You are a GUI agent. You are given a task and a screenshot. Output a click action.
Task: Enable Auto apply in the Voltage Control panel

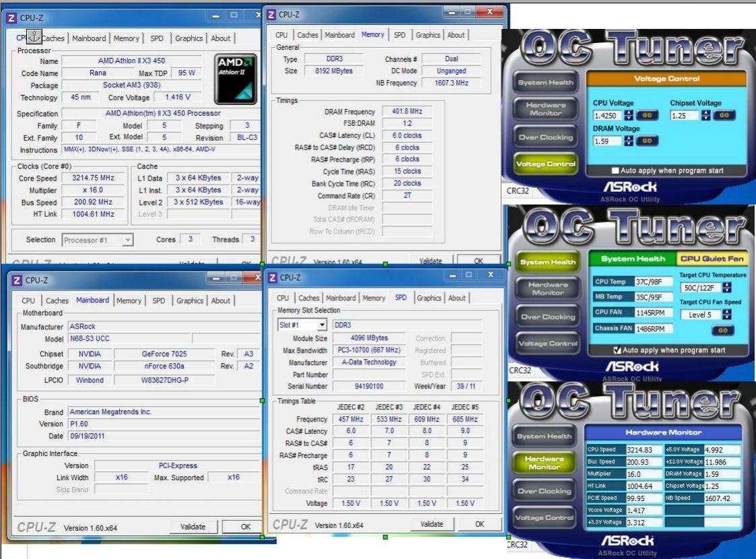(615, 170)
